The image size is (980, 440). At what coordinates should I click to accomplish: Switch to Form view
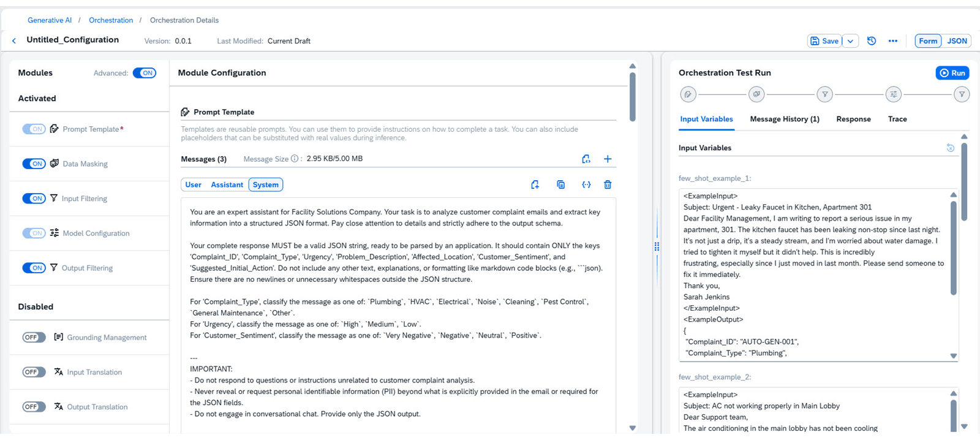(928, 41)
